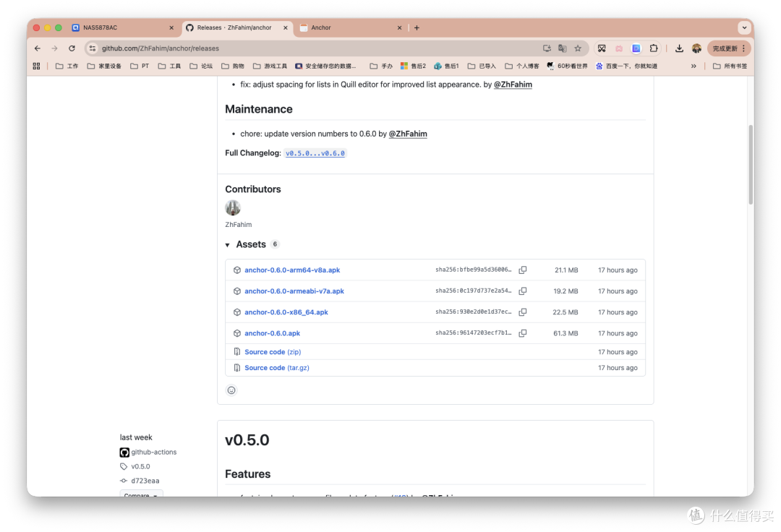Open commit d723eaa link

(x=145, y=481)
